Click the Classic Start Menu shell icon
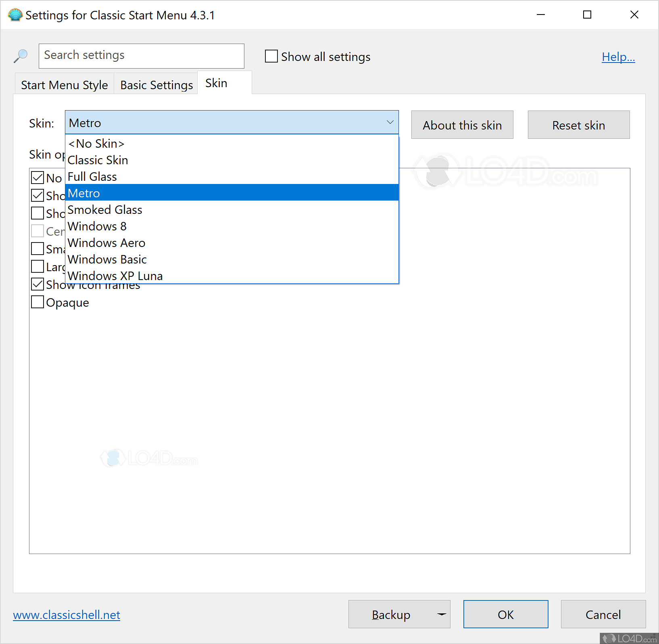Image resolution: width=659 pixels, height=644 pixels. (15, 15)
